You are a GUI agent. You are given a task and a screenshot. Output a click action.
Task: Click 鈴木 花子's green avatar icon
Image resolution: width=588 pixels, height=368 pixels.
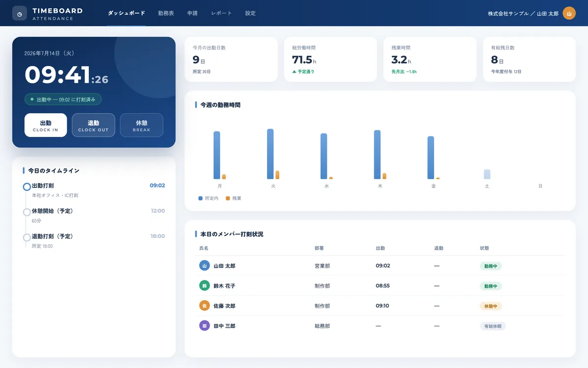(204, 286)
